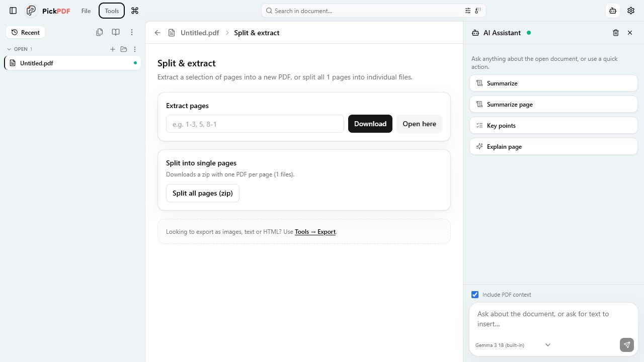The height and width of the screenshot is (362, 644).
Task: Click the Extract pages range input
Action: point(255,124)
